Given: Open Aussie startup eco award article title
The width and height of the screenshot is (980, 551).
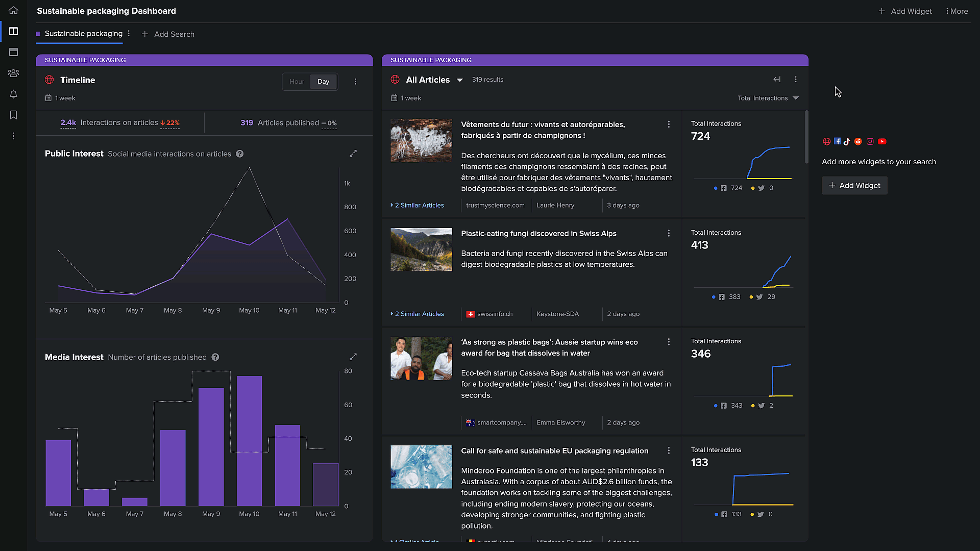Looking at the screenshot, I should coord(549,347).
